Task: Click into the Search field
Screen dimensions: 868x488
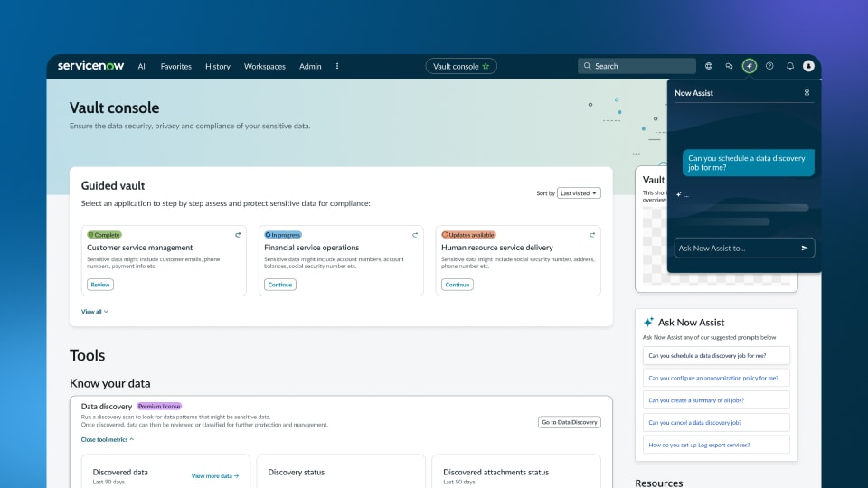Action: (637, 66)
